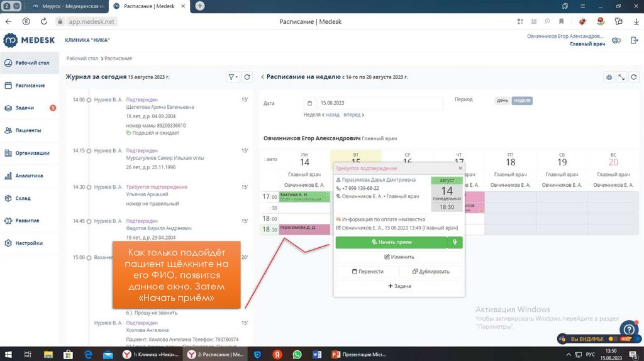The width and height of the screenshot is (644, 361).
Task: Open Склад section in the sidebar
Action: (x=23, y=198)
